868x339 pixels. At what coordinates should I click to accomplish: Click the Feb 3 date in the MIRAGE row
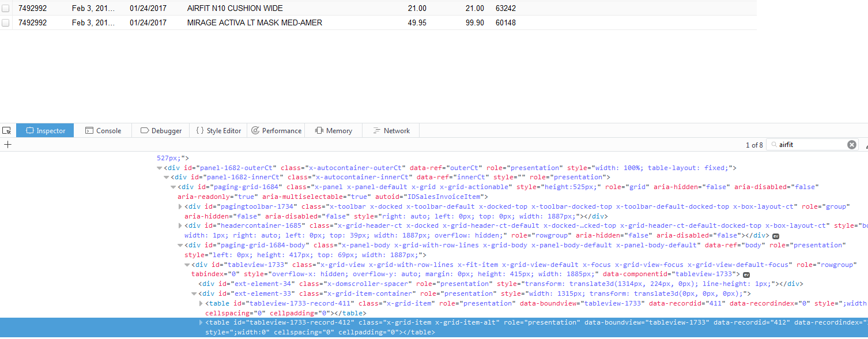[93, 22]
